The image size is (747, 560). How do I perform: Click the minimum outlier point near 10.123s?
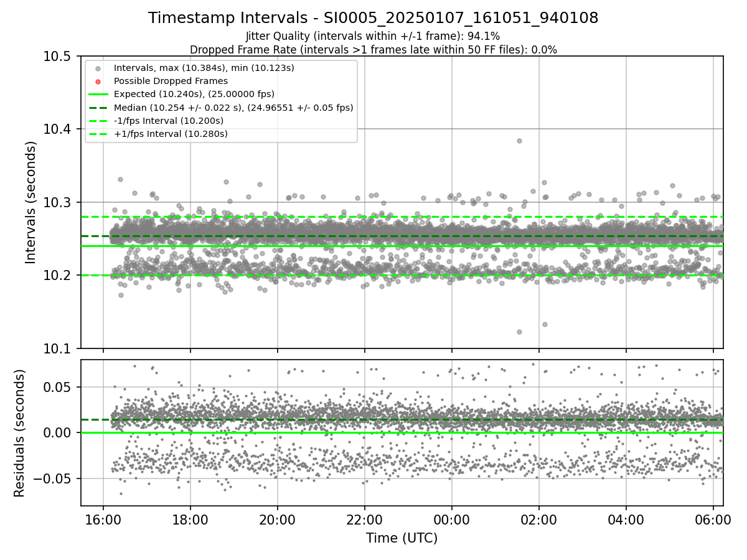[519, 332]
